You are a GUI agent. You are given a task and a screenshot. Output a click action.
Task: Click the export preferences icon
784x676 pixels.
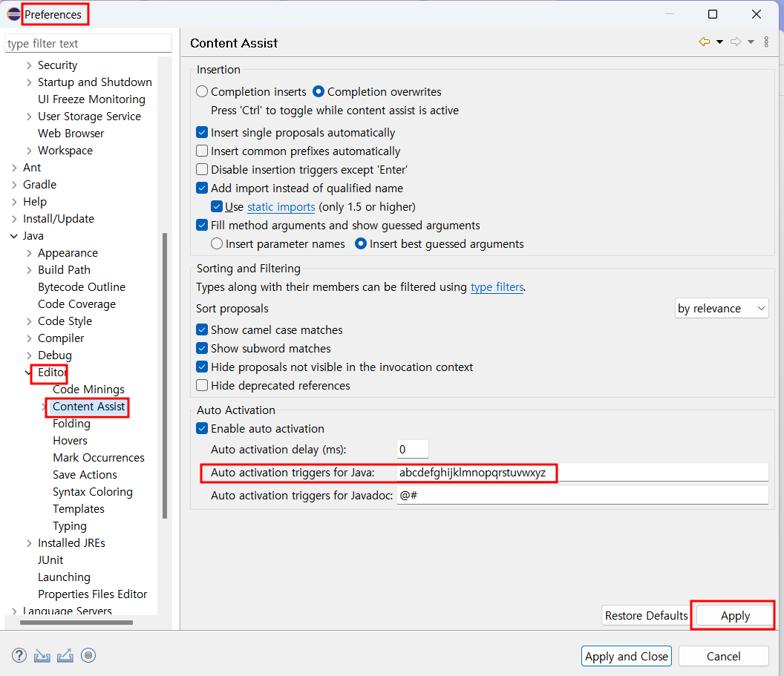(x=65, y=655)
